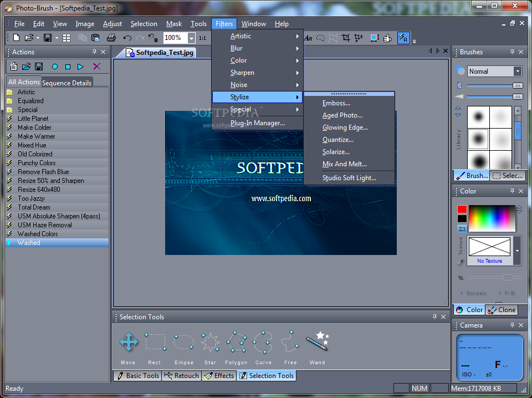Click the Undo arrow icon
Image resolution: width=532 pixels, height=398 pixels.
pos(127,38)
